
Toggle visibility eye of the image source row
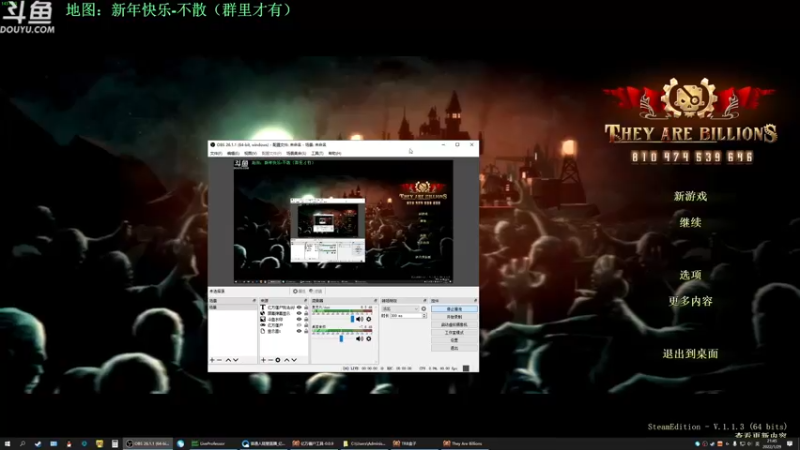(299, 319)
